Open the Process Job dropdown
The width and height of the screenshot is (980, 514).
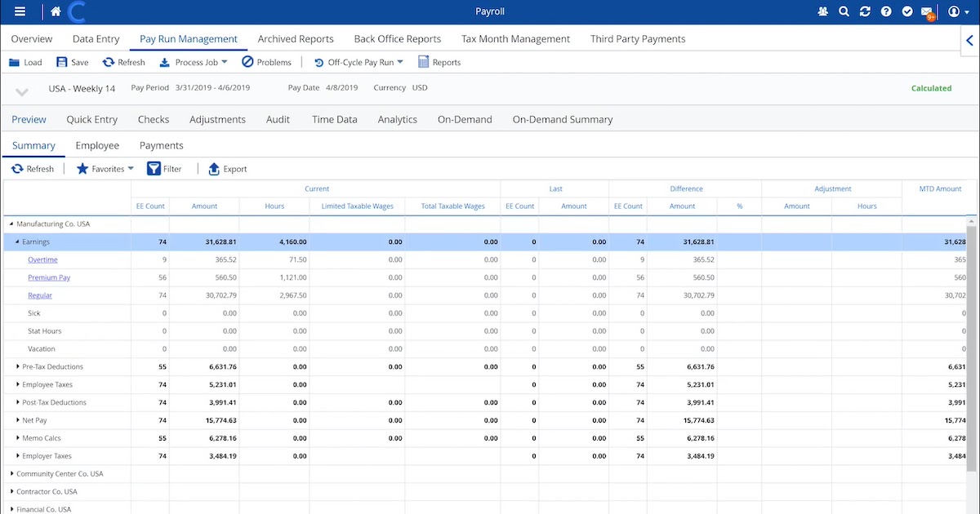(194, 62)
